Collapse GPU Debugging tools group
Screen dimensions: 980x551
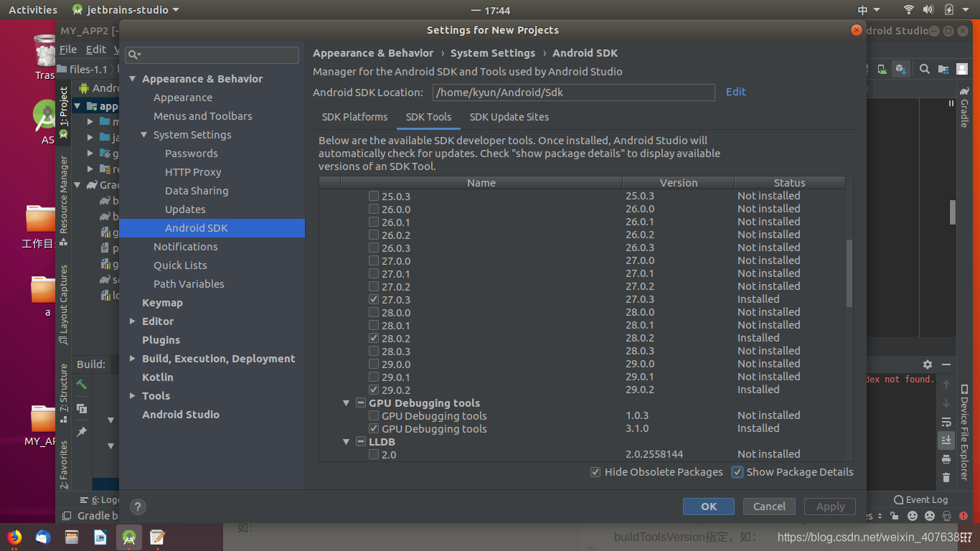pos(347,403)
